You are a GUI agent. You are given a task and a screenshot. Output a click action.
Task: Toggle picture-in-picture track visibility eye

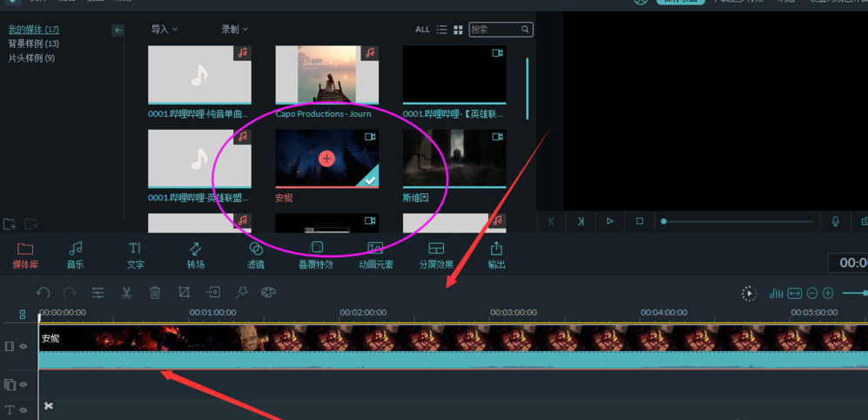coord(24,384)
